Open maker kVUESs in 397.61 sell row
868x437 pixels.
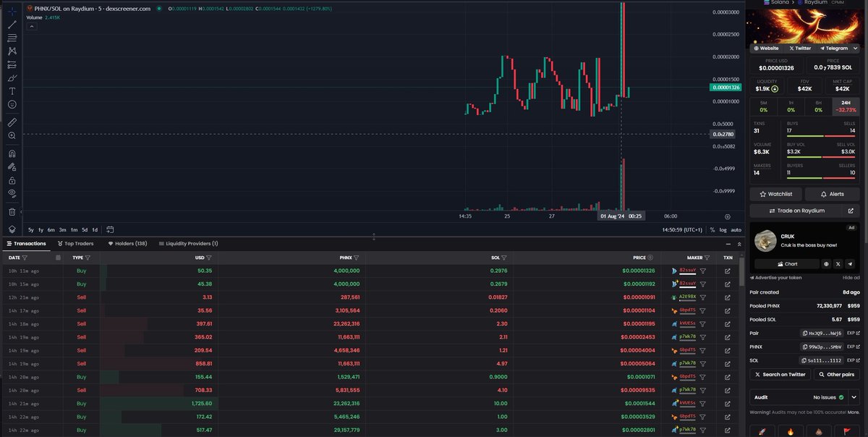click(687, 324)
